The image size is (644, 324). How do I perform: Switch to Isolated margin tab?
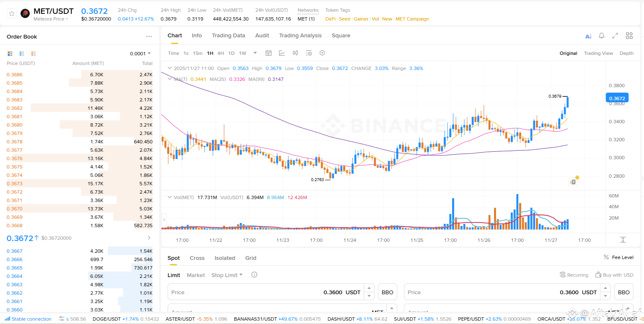coord(225,258)
